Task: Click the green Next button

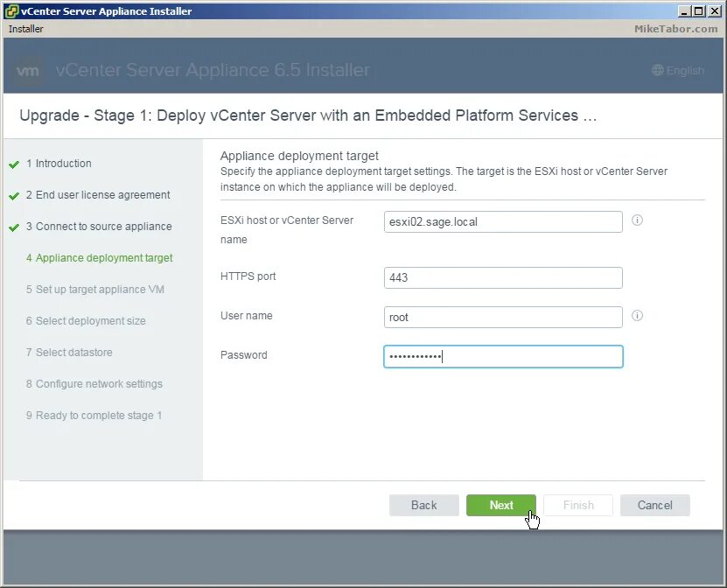Action: 500,505
